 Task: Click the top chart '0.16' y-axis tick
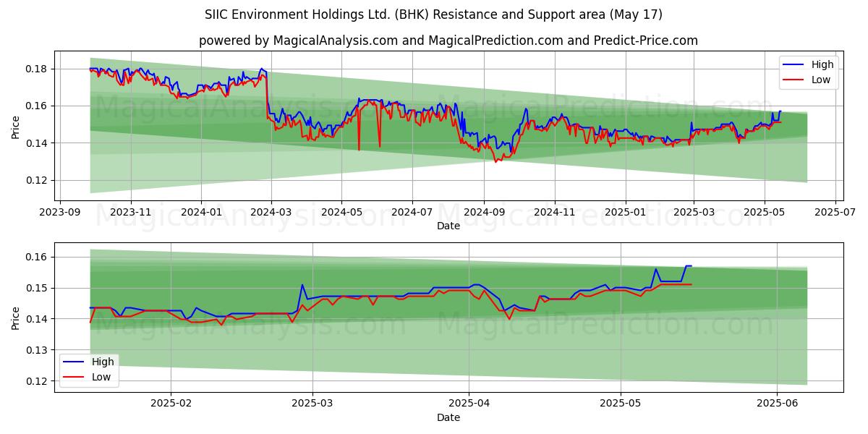38,106
